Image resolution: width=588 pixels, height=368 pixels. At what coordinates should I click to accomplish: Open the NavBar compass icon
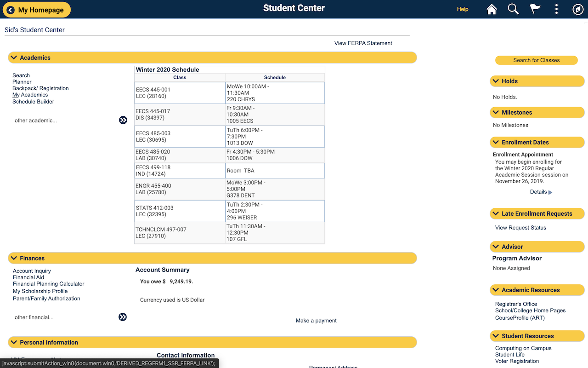click(578, 9)
